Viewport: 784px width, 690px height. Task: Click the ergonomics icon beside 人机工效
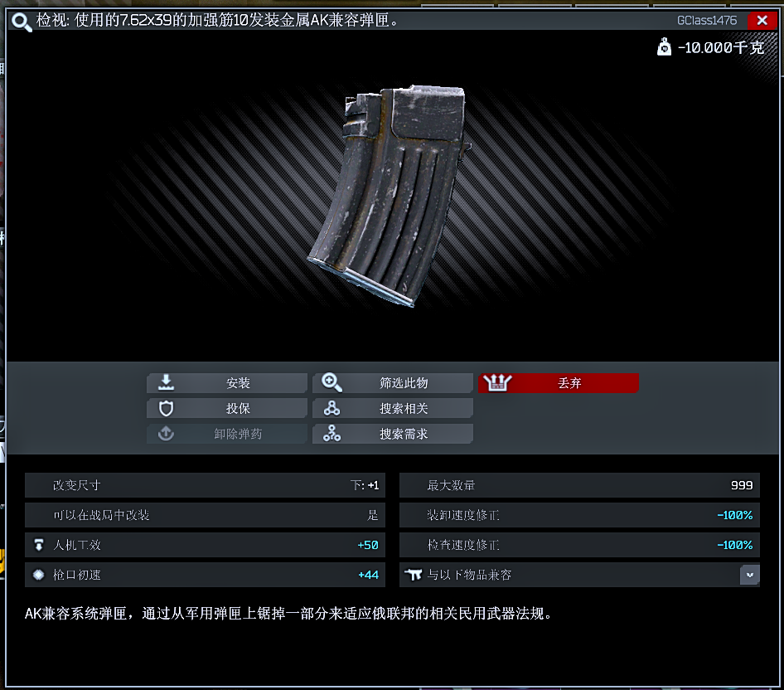coord(38,545)
